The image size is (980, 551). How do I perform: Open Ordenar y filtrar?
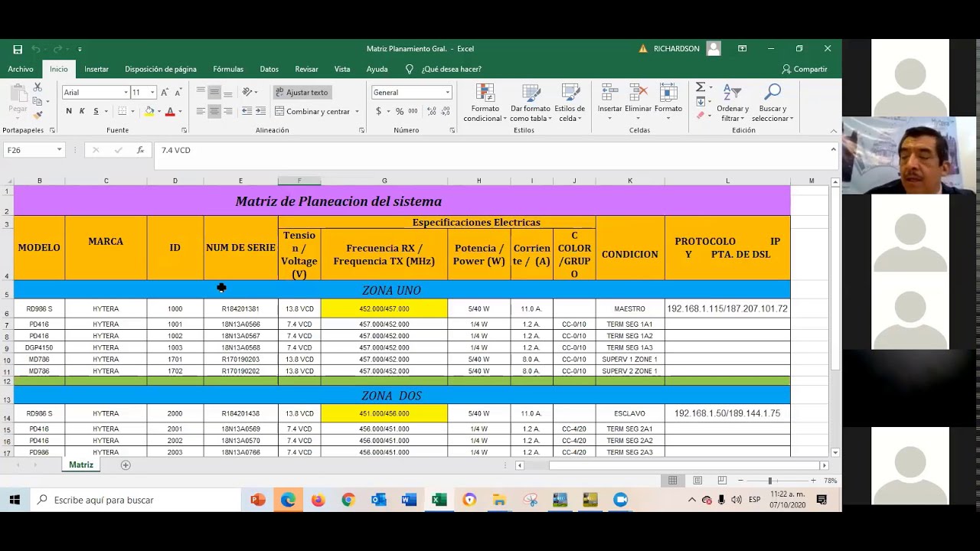(x=733, y=102)
